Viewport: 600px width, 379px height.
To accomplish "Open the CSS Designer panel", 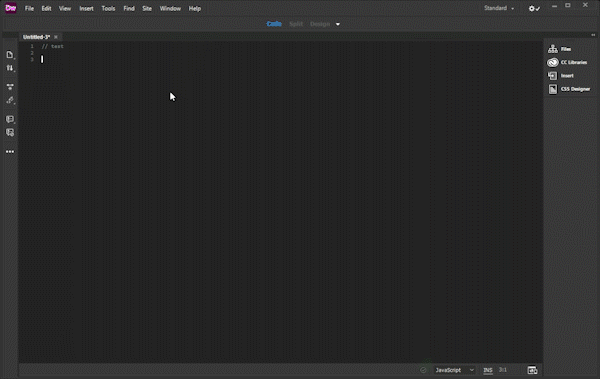I will [x=569, y=89].
